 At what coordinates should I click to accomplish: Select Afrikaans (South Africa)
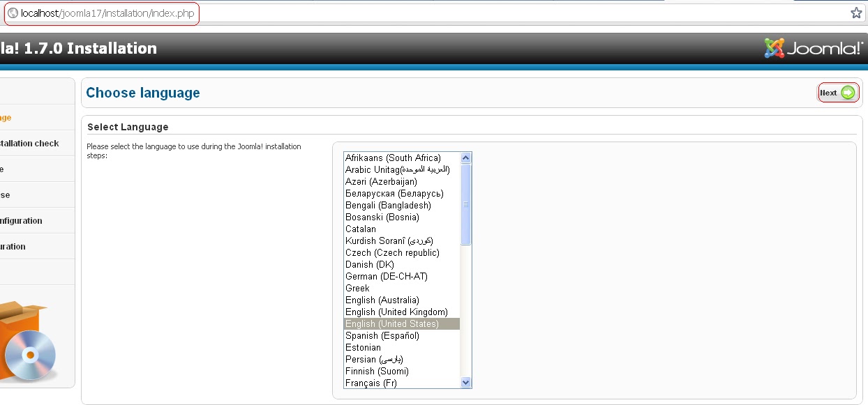pyautogui.click(x=402, y=158)
